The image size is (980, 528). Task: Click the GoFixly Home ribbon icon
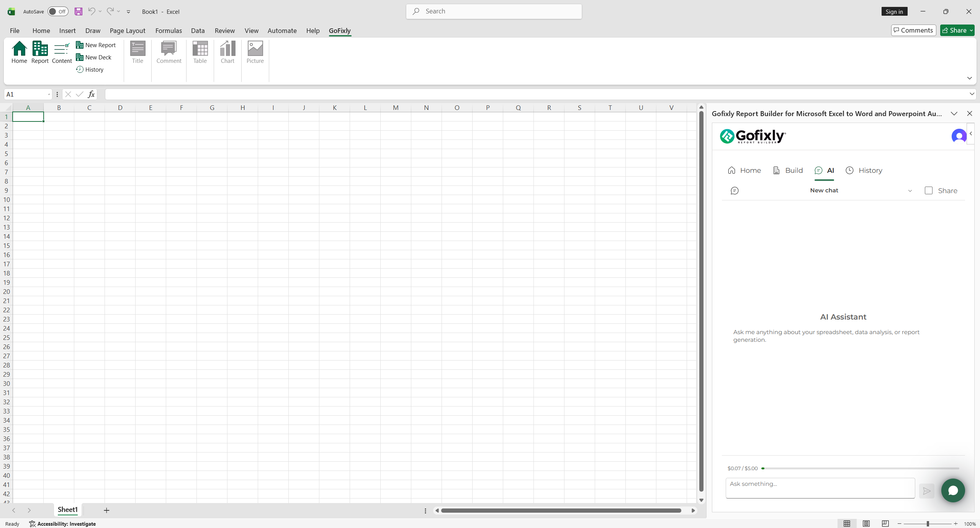pos(19,52)
